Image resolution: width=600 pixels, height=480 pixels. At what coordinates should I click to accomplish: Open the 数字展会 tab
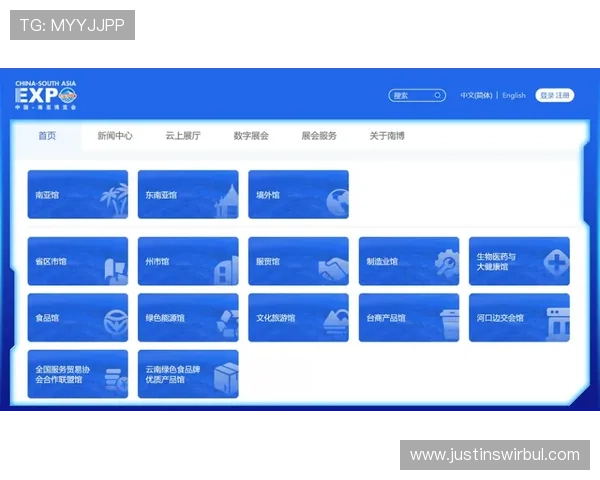(251, 136)
